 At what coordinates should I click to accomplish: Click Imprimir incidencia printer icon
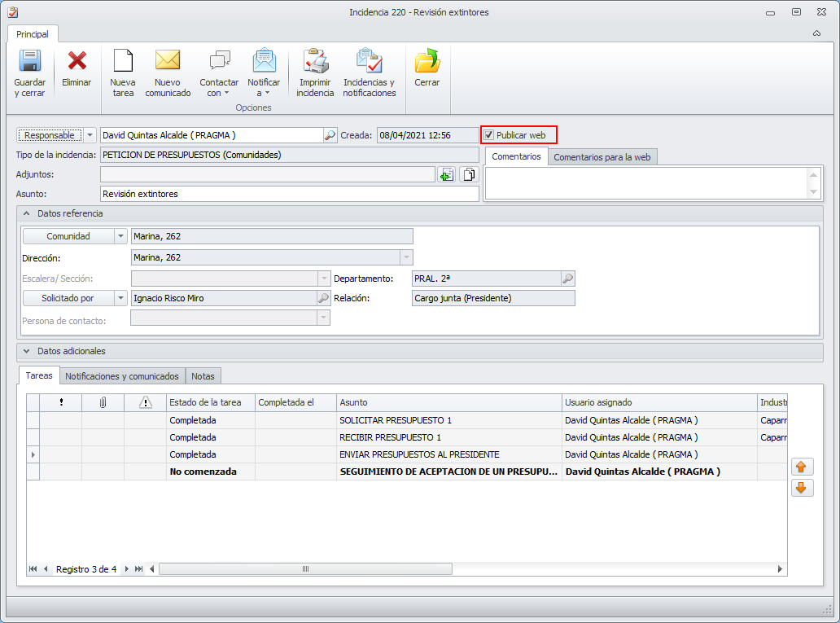pos(315,62)
